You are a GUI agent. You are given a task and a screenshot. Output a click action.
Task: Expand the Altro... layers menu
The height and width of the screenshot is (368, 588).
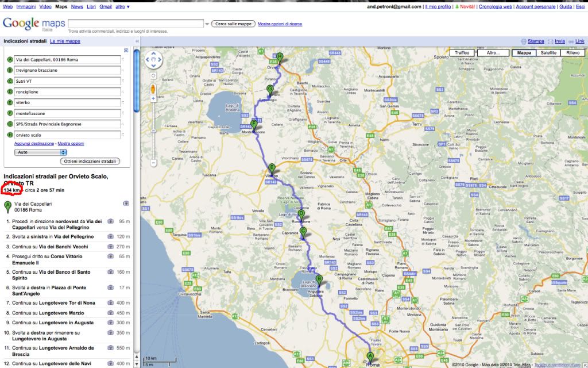[494, 52]
